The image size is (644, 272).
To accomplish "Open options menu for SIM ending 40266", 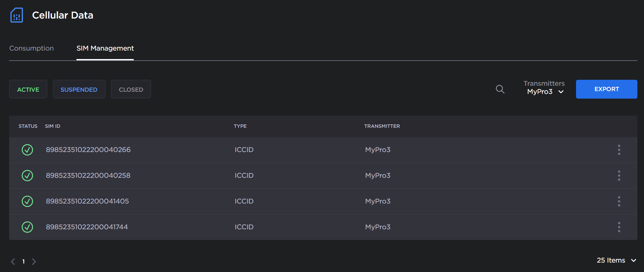I will tap(619, 150).
